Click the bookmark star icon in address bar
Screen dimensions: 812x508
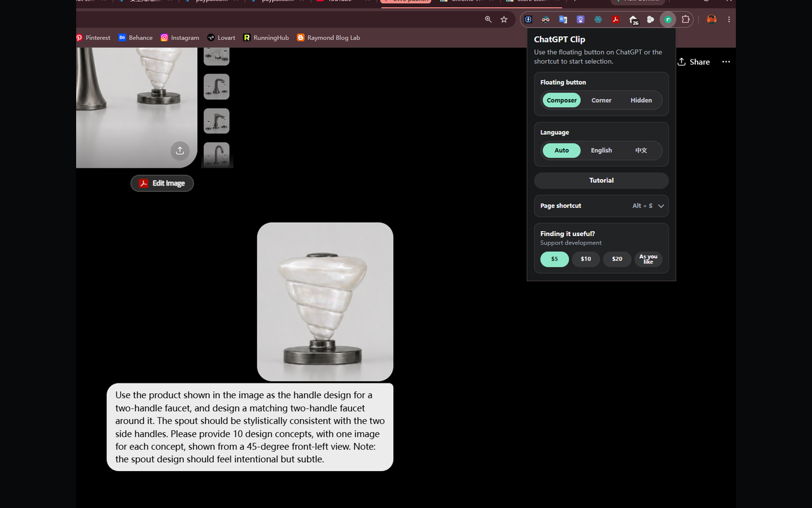[x=504, y=20]
